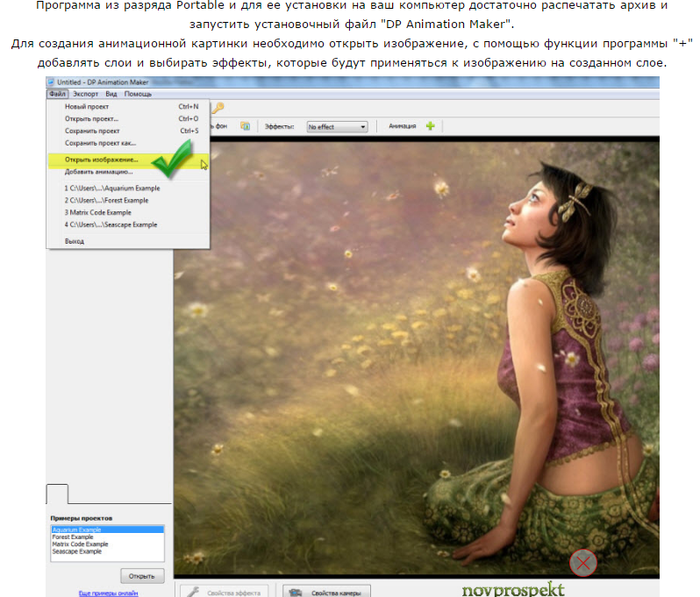Open the Вид menu

[111, 94]
